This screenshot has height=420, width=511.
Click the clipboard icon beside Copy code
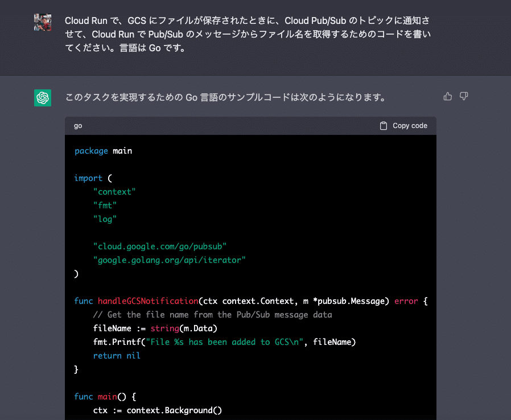(x=384, y=126)
